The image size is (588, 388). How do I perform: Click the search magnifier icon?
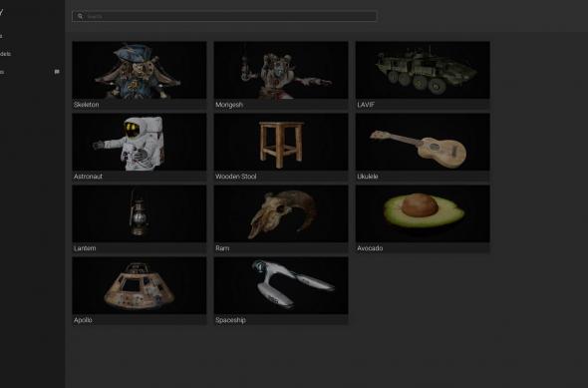click(x=80, y=16)
